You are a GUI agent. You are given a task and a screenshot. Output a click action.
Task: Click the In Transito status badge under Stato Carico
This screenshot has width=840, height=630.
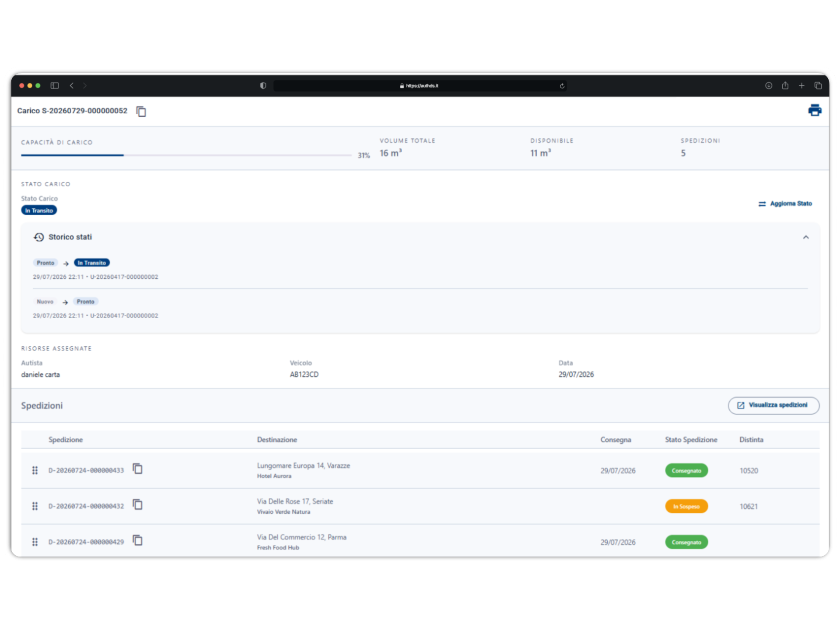click(39, 211)
